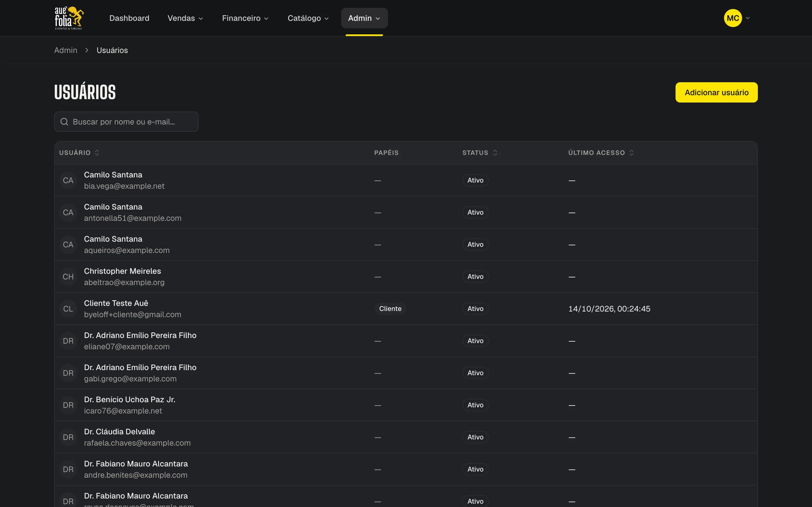Image resolution: width=812 pixels, height=507 pixels.
Task: Click the CL avatar for Cliente Teste Auê
Action: coord(68,309)
